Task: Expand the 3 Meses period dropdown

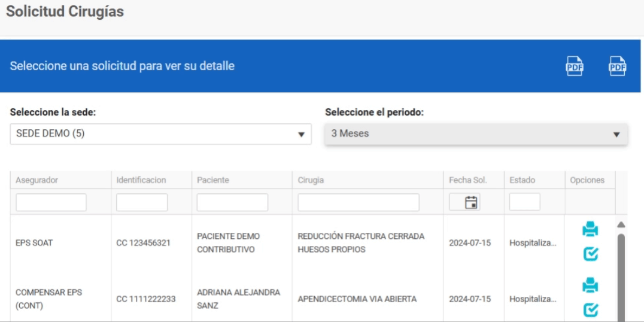Action: point(475,134)
